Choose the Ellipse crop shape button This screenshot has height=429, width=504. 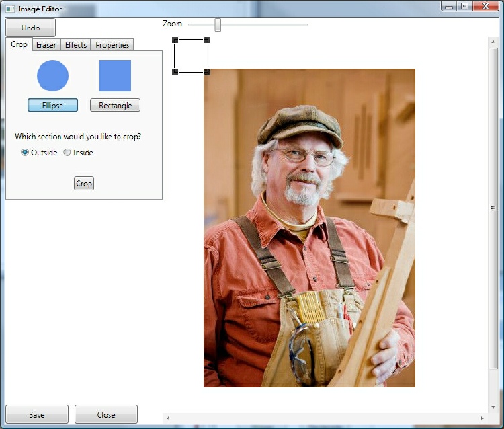52,106
